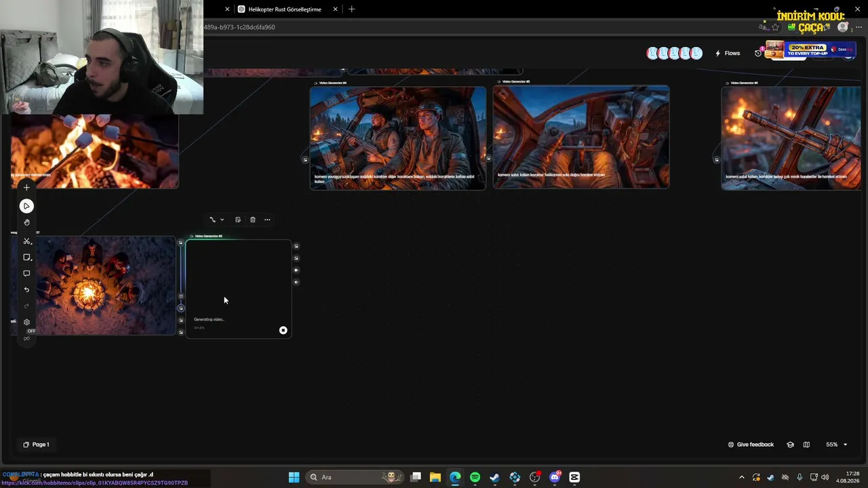
Task: Open the two soldiers cockpit video thumbnail
Action: [x=398, y=138]
